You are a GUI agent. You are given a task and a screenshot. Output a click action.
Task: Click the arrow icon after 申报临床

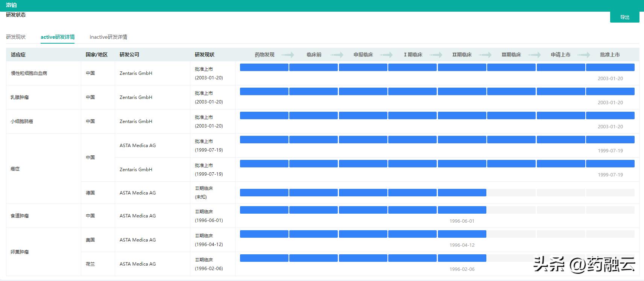pyautogui.click(x=386, y=55)
